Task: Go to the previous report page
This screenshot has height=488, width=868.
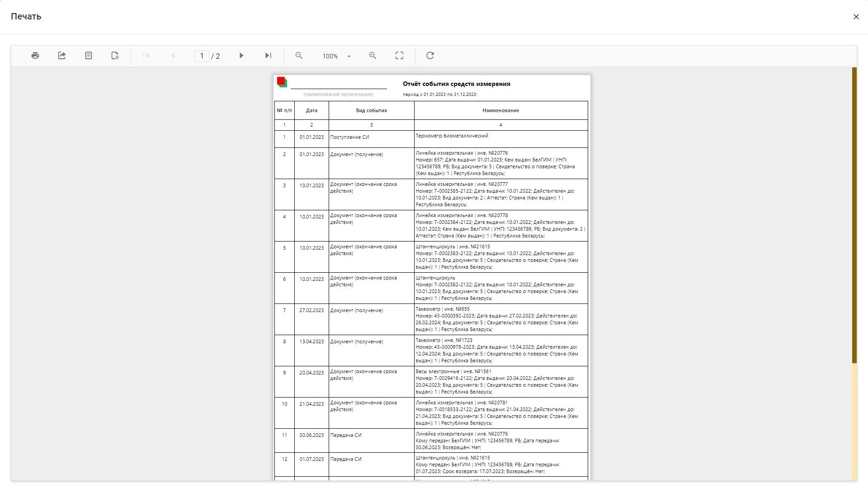Action: pos(172,56)
